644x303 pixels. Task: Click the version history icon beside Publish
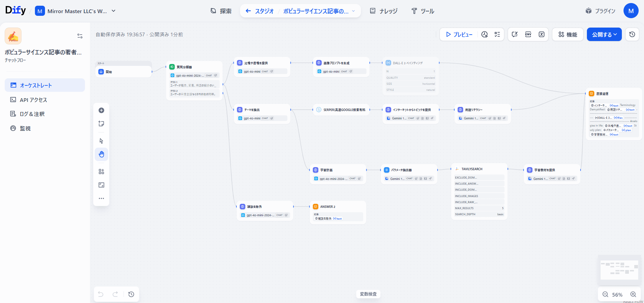632,34
